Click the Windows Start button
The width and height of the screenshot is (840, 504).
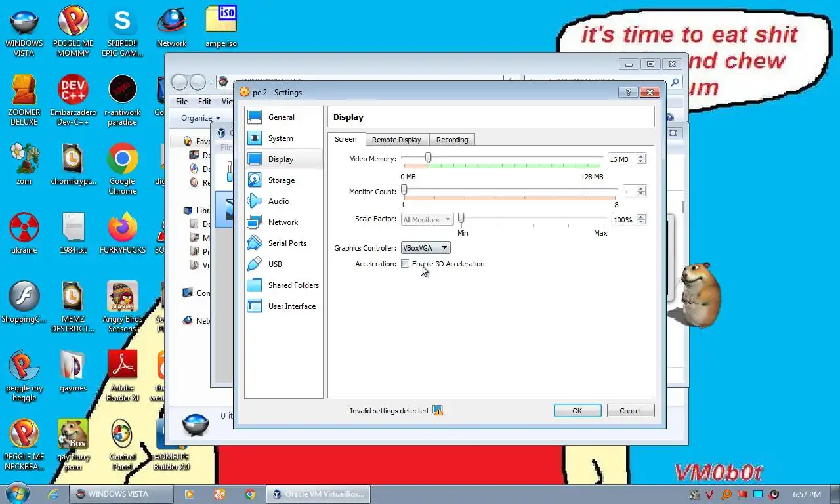point(17,493)
